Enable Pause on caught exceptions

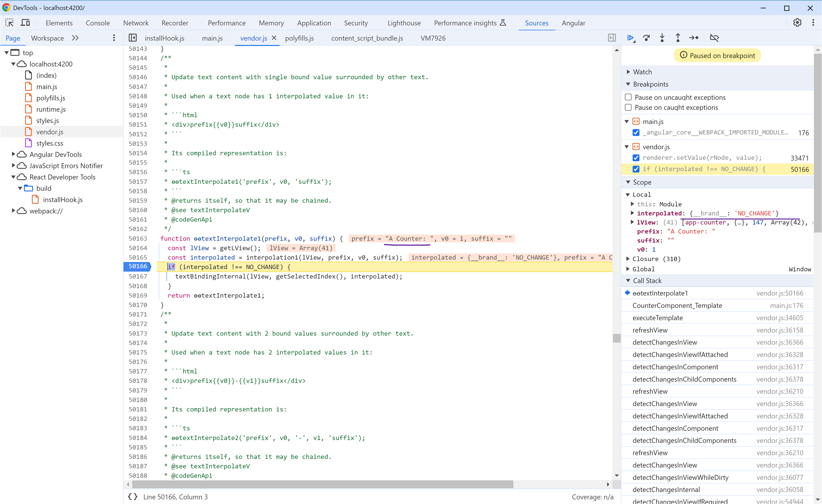(x=628, y=107)
